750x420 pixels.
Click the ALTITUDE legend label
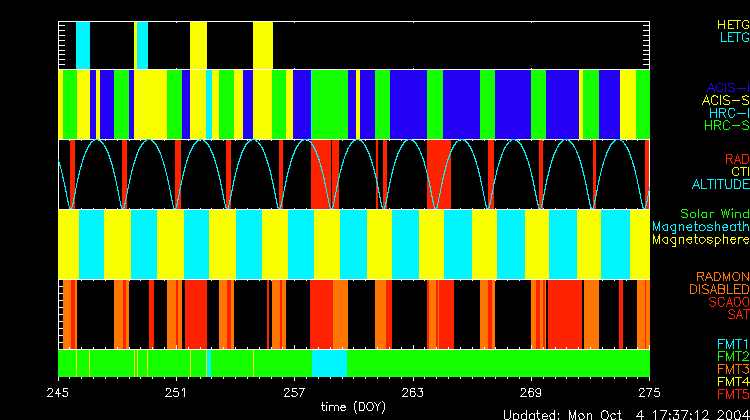click(720, 185)
